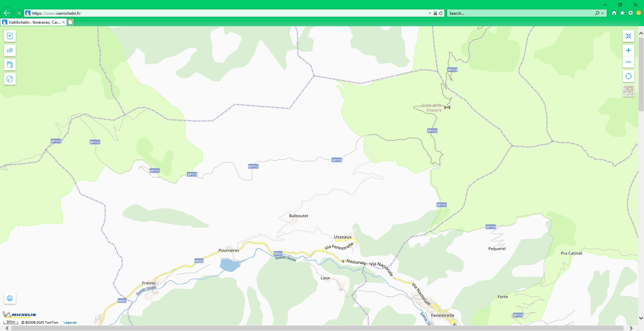Refresh the page
This screenshot has width=644, height=331.
click(441, 13)
